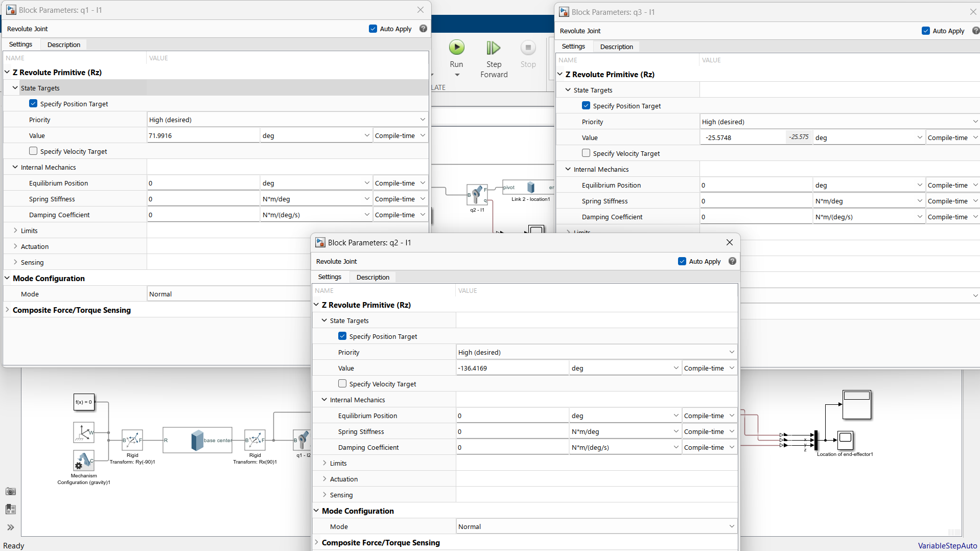Select the q2 - l1 revolute joint block
The height and width of the screenshot is (551, 980).
(477, 195)
